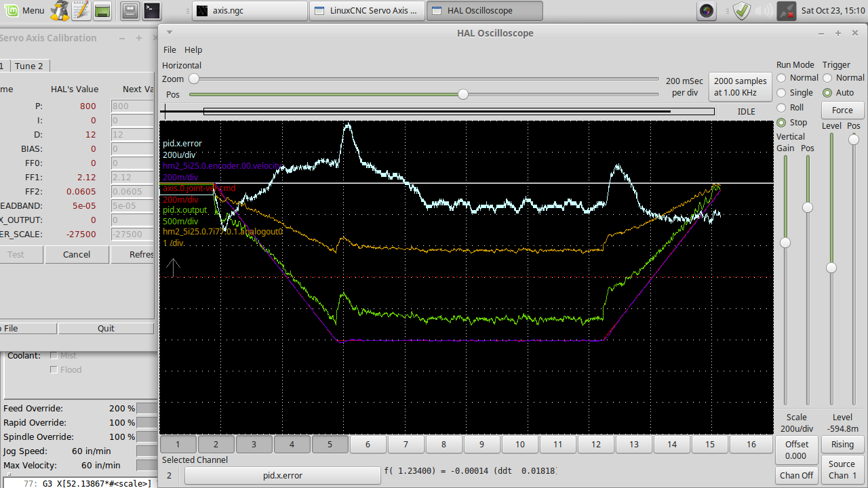The image size is (868, 488).
Task: Click the Vertical Gain slider handle
Action: point(785,243)
